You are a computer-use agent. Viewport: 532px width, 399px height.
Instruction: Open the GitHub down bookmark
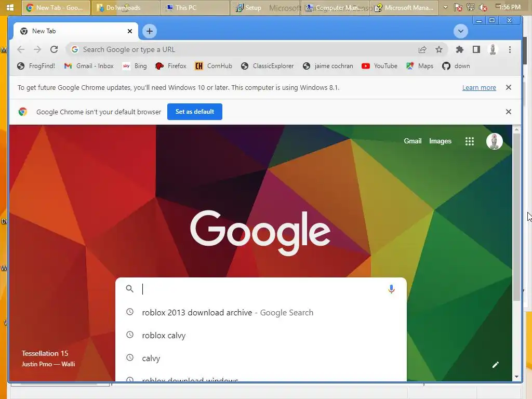(456, 66)
